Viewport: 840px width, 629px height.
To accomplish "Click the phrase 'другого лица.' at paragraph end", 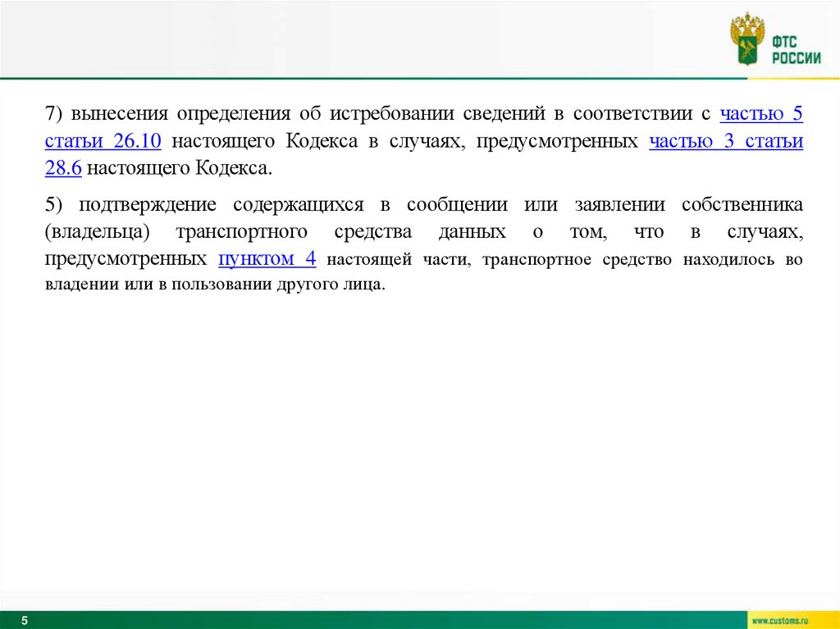I will click(331, 285).
